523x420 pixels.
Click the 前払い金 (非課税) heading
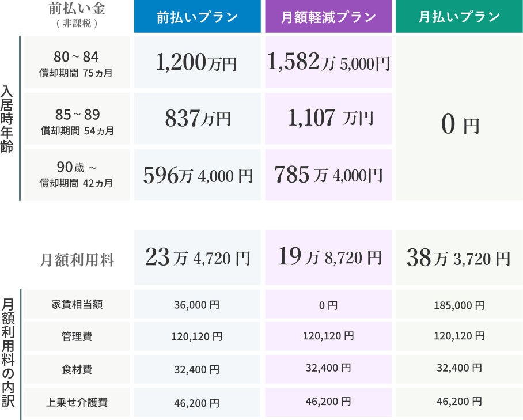tap(77, 15)
